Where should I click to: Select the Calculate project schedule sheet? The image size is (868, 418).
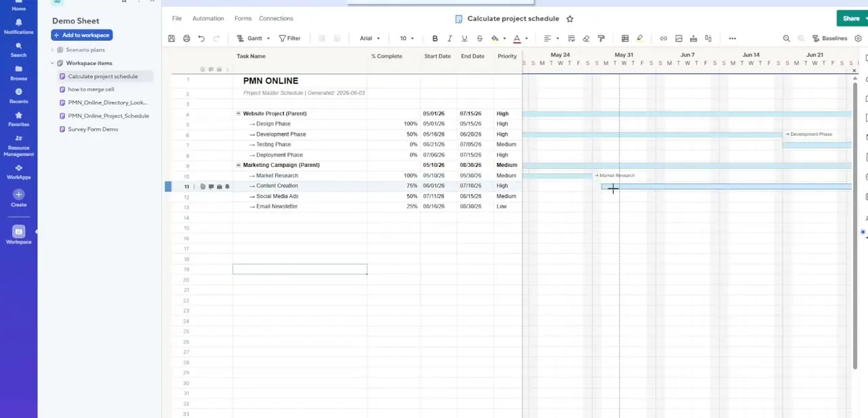point(102,76)
